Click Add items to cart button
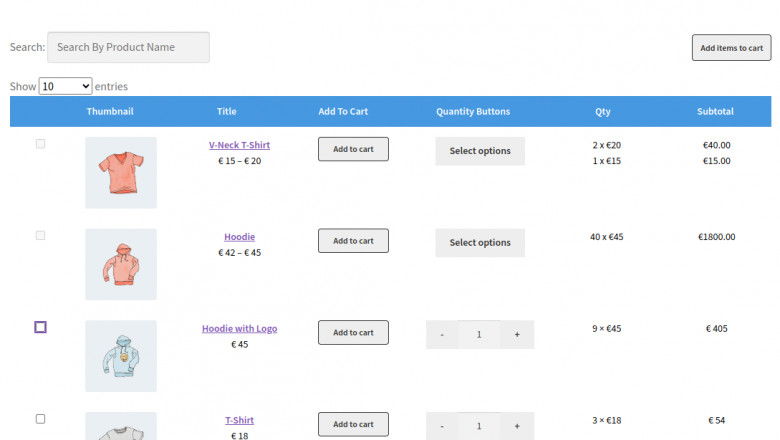Viewport: 780px width, 440px height. pos(731,48)
